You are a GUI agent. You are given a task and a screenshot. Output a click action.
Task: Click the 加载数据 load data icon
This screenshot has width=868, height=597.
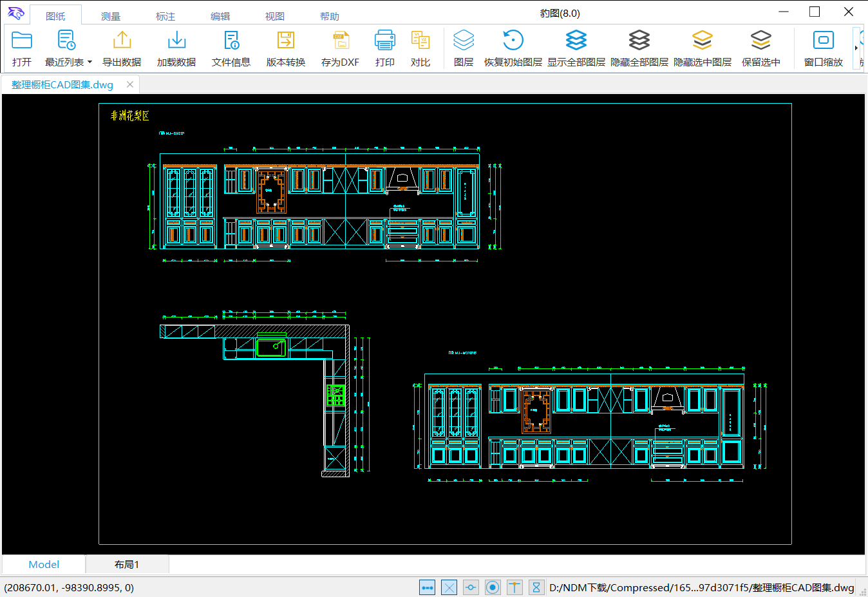coord(176,41)
